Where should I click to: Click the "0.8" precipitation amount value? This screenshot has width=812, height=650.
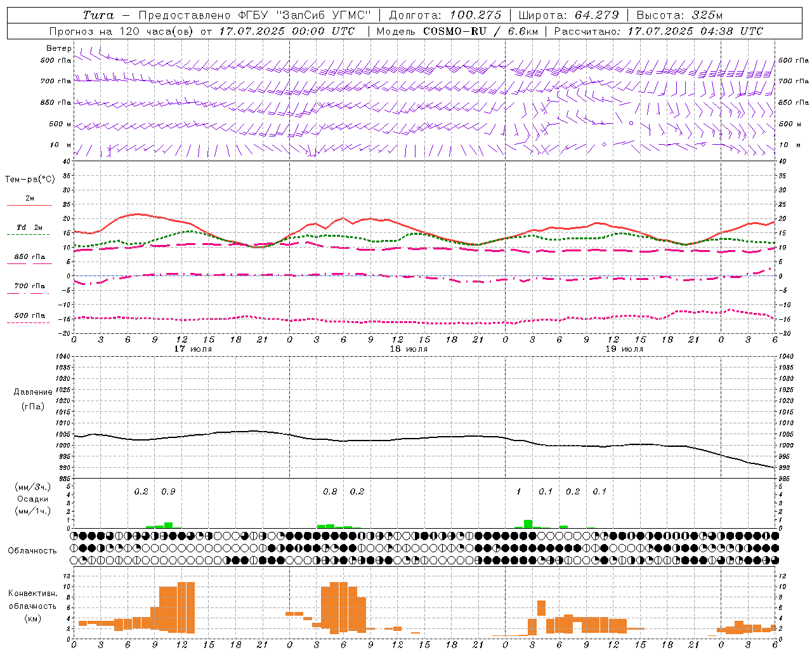pos(330,491)
